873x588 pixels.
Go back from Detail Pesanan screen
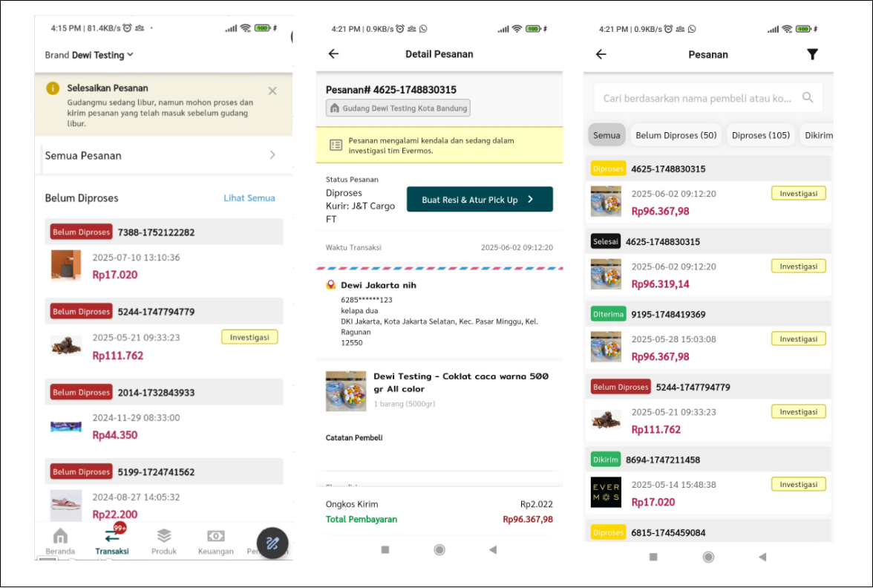pyautogui.click(x=333, y=53)
